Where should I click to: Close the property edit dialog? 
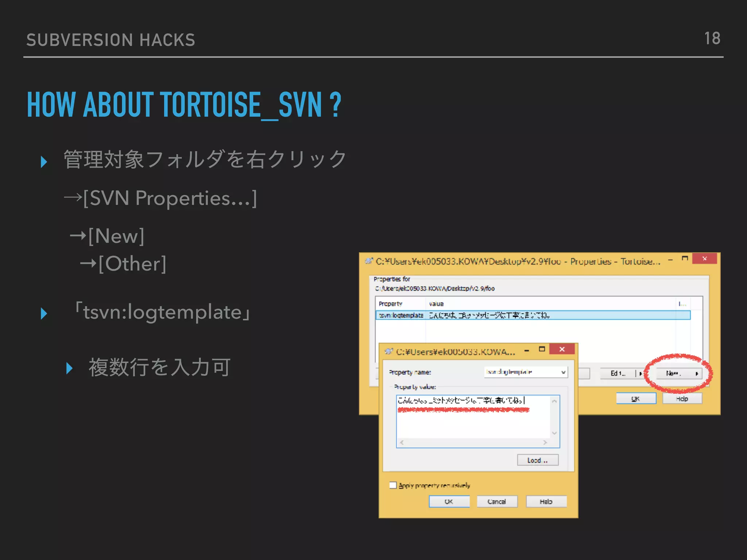562,349
